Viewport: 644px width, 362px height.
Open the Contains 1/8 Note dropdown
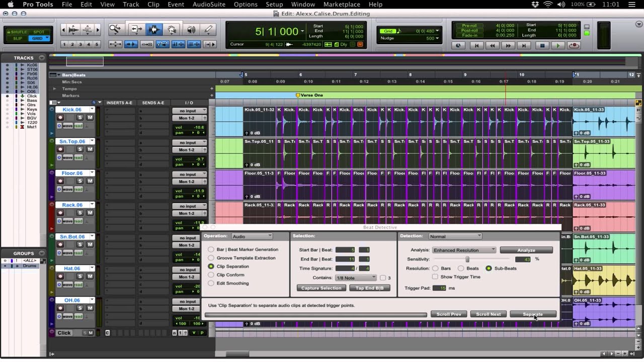click(355, 278)
